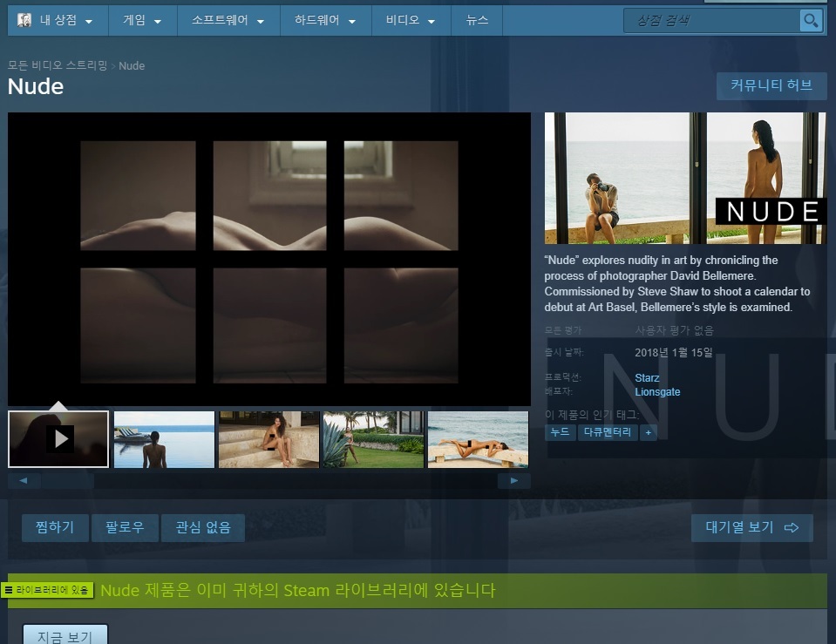Click the NUDE header capsule image
Viewport: 836px width, 644px height.
coord(685,178)
